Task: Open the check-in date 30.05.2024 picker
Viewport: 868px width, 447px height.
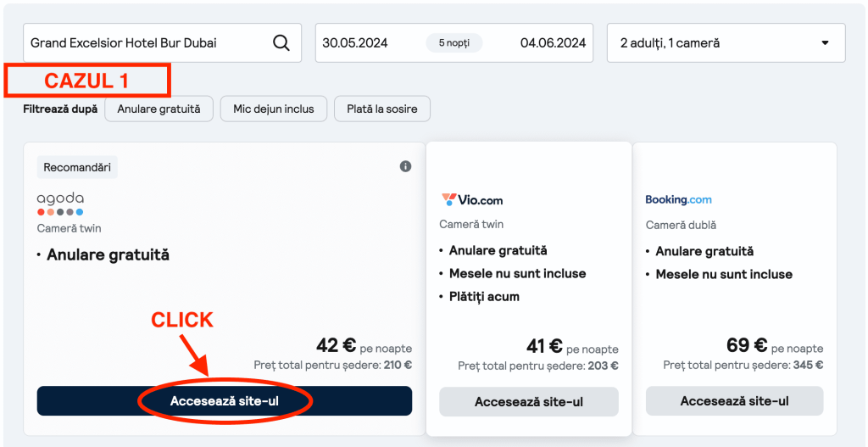Action: pos(354,43)
